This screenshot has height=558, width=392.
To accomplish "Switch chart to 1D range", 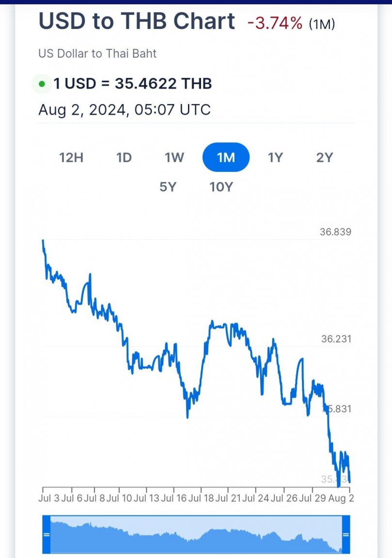I will point(124,157).
